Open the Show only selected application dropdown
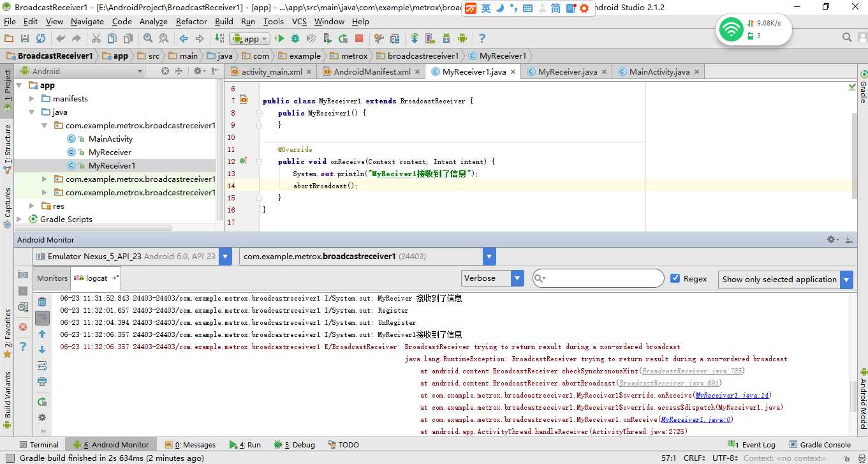This screenshot has width=868, height=464. coord(785,279)
